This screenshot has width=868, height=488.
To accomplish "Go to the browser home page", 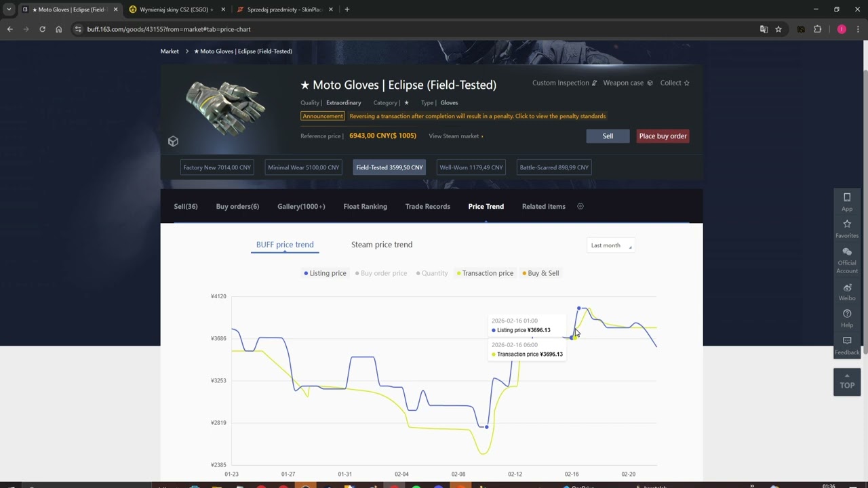I will pyautogui.click(x=58, y=29).
